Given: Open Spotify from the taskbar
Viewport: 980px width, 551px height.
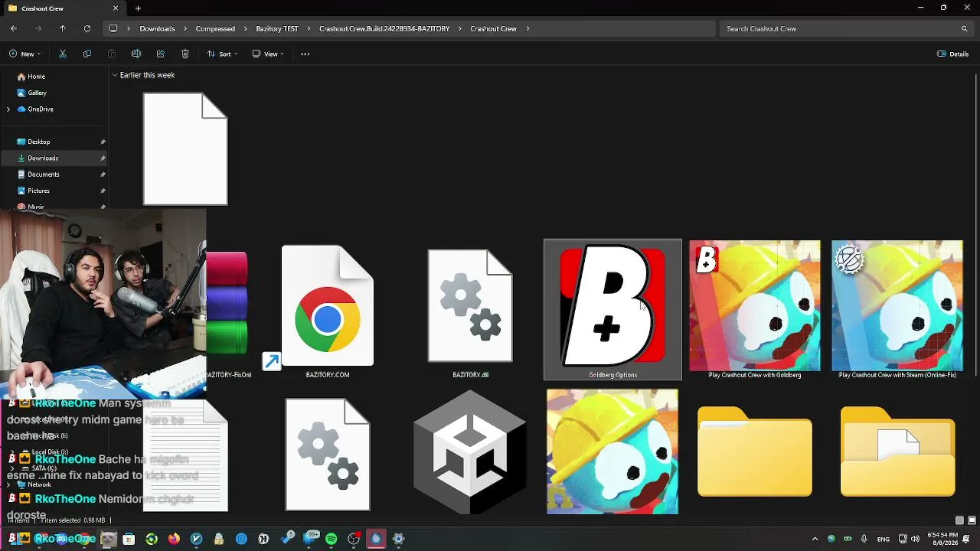Looking at the screenshot, I should point(332,539).
